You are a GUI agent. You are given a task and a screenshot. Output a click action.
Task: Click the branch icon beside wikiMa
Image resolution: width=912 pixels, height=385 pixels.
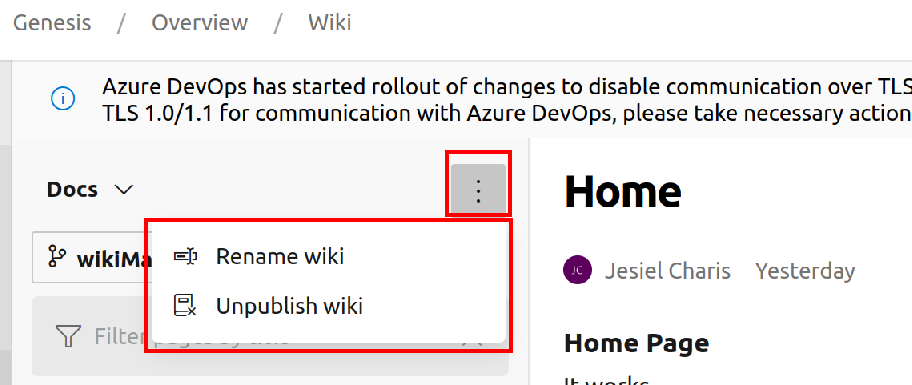(56, 256)
